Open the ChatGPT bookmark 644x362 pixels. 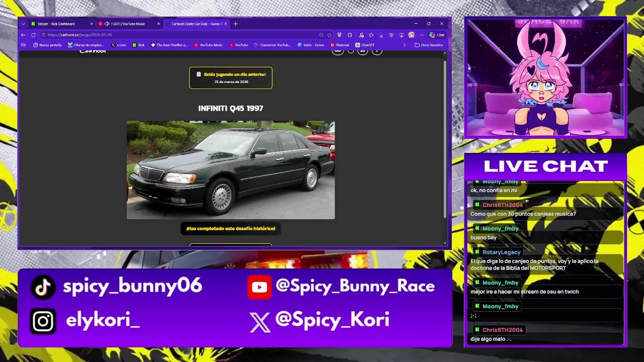pyautogui.click(x=365, y=45)
